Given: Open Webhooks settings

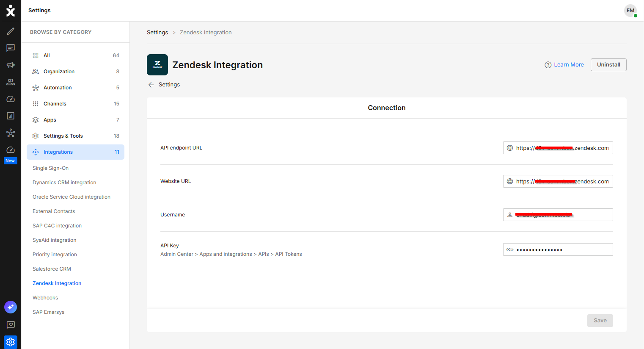Looking at the screenshot, I should [45, 298].
